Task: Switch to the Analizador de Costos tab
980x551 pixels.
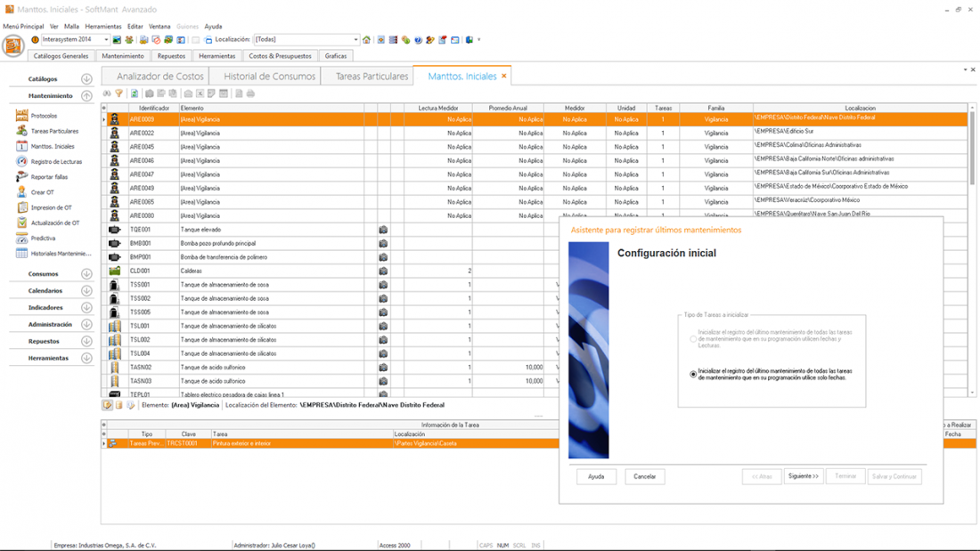Action: [x=159, y=77]
